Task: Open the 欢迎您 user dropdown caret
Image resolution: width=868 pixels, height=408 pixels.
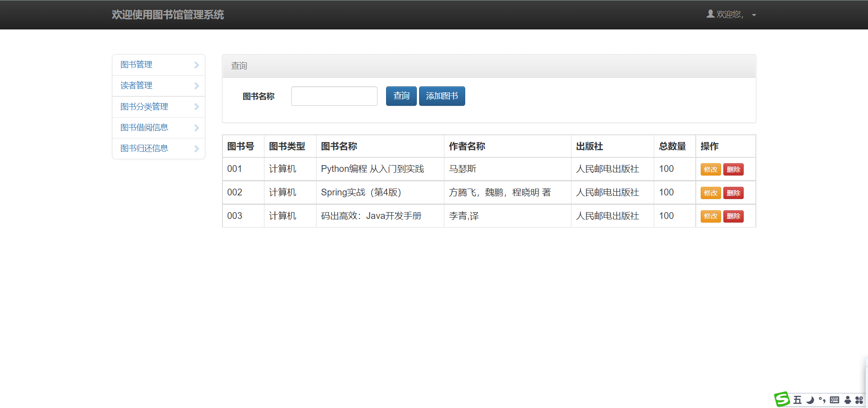Action: click(x=754, y=15)
